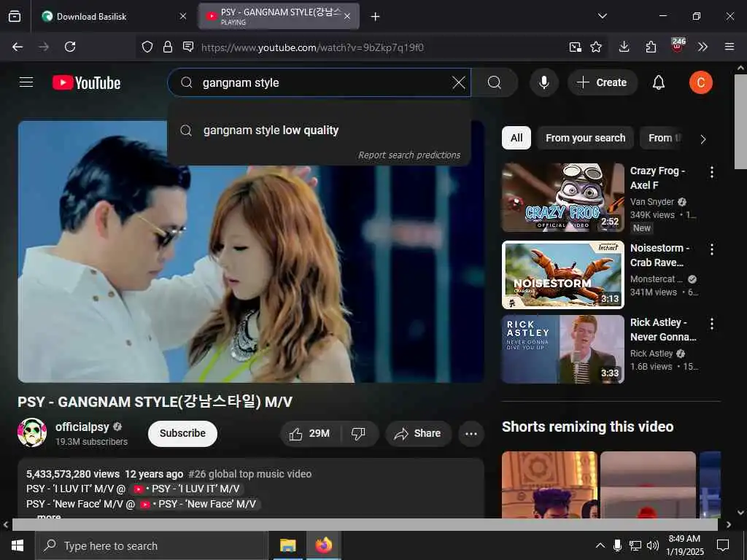Click the browser address bar URL
Viewport: 747px width, 560px height.
312,47
